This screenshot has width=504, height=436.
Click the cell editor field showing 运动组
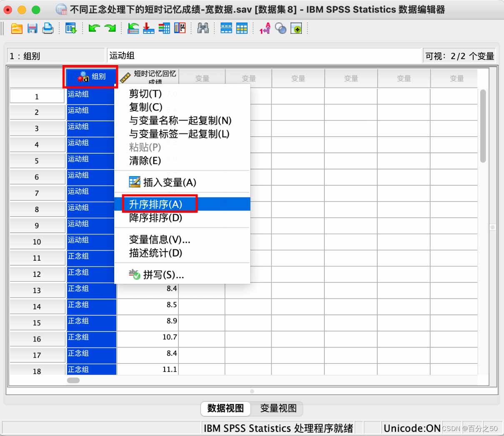[264, 55]
